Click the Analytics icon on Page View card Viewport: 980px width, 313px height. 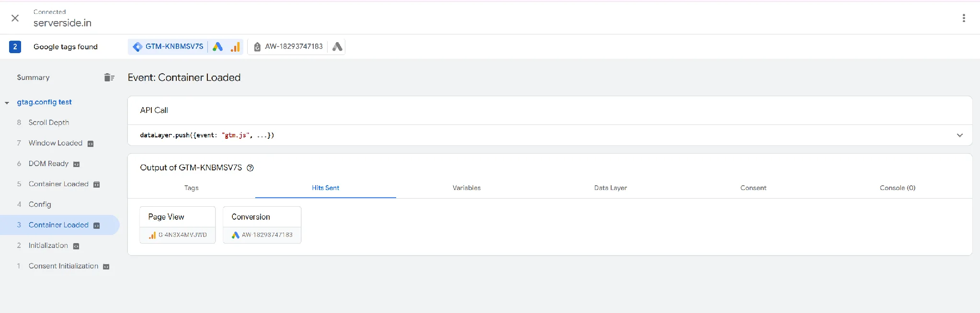[x=152, y=235]
